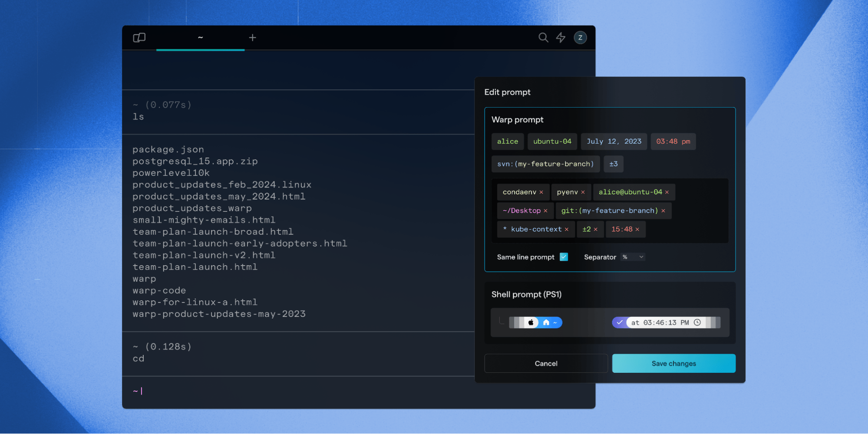Add the ubuntu-04 hostname chip
This screenshot has height=434, width=868.
click(x=552, y=141)
